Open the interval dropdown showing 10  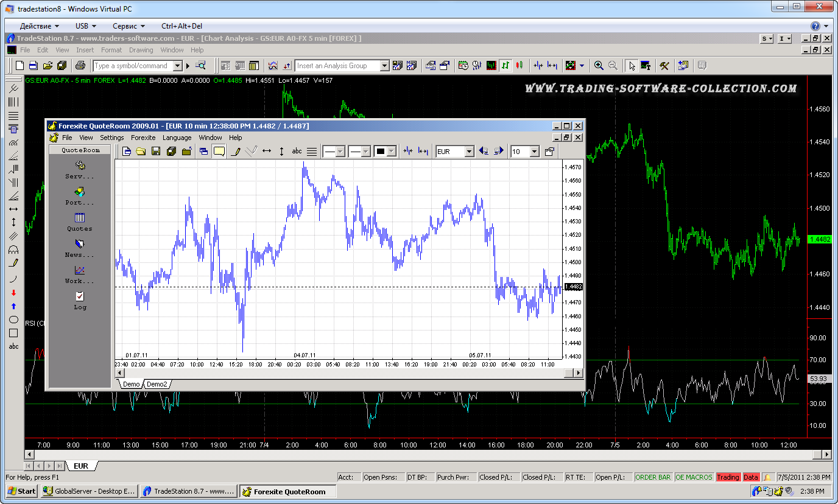(535, 152)
